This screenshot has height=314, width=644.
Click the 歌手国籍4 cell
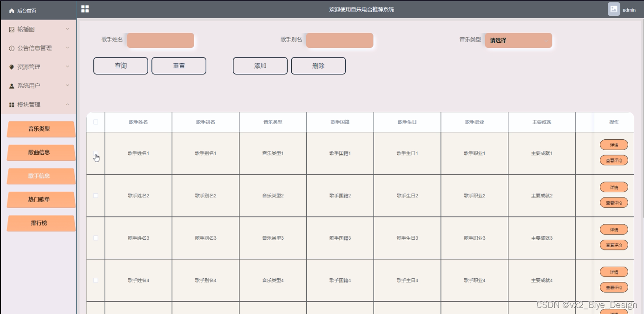(x=340, y=280)
